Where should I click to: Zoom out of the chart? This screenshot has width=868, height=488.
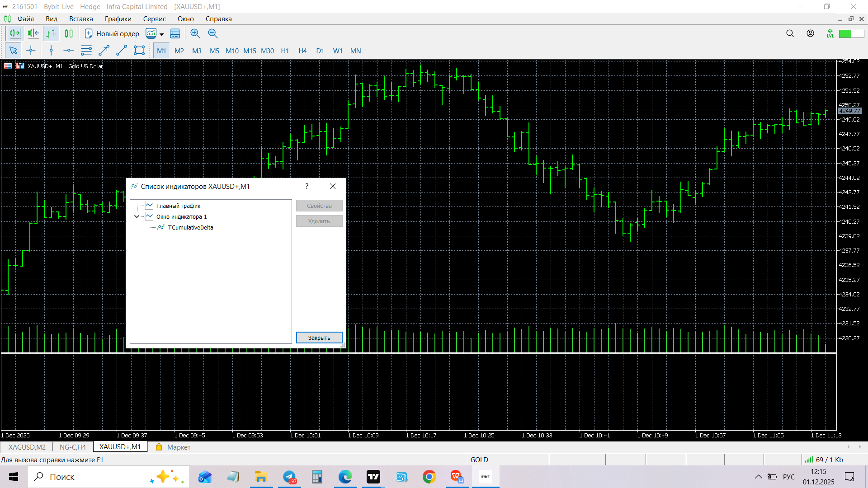[213, 33]
